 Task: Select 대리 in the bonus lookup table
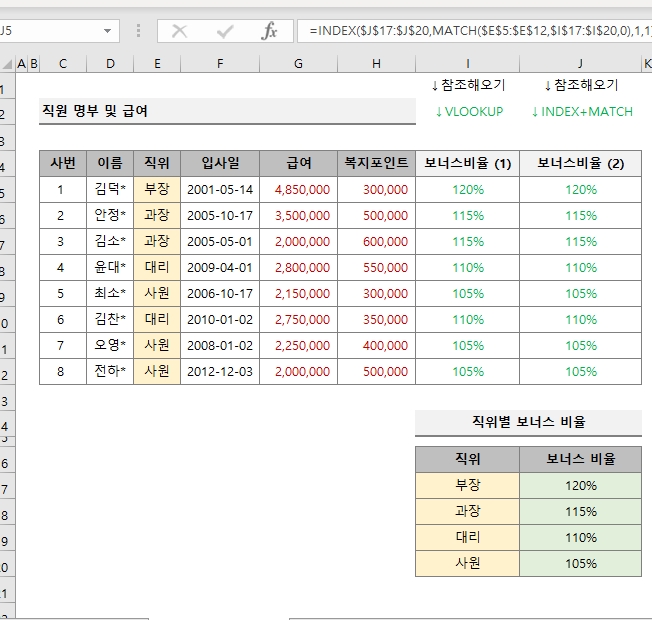[467, 537]
